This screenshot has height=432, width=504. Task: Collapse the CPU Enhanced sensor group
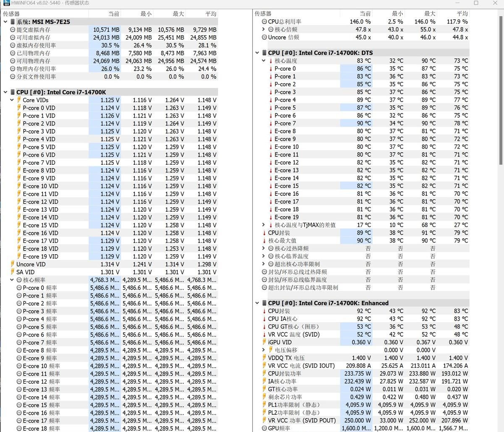pos(257,303)
